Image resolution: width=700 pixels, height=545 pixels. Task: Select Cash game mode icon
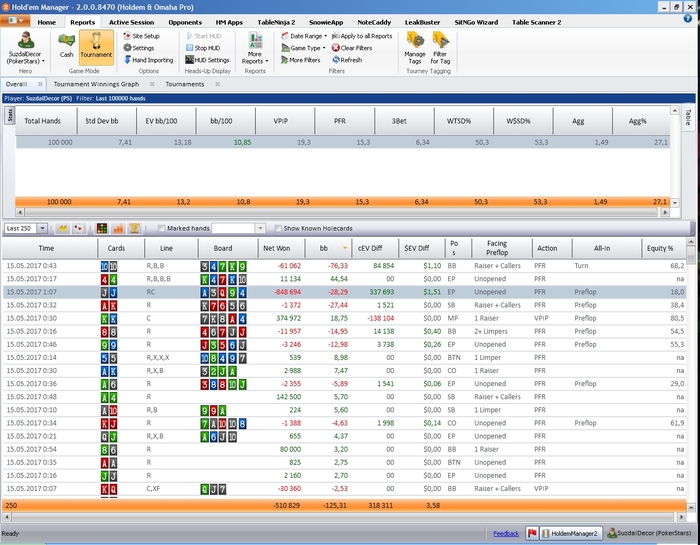(67, 45)
